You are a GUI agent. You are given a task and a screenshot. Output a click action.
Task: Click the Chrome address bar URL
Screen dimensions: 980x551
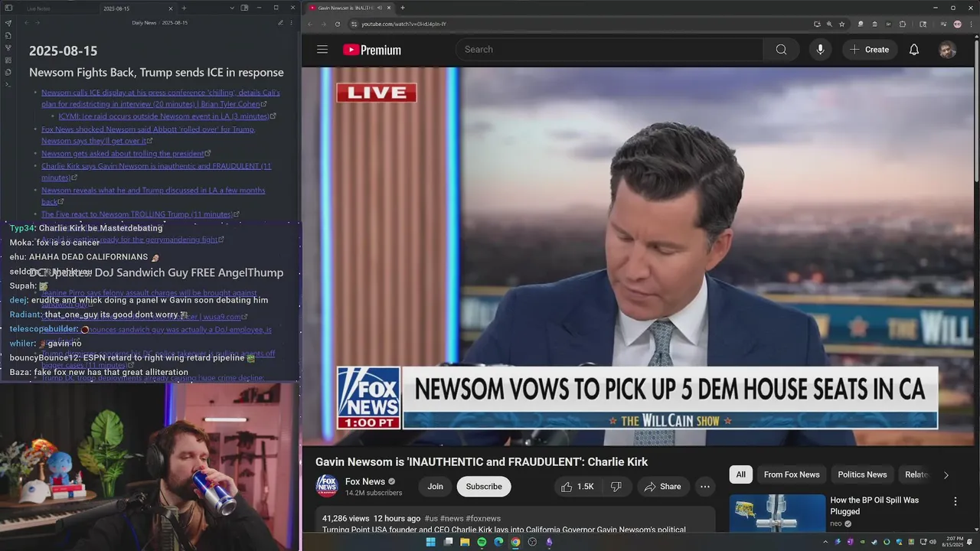point(403,24)
